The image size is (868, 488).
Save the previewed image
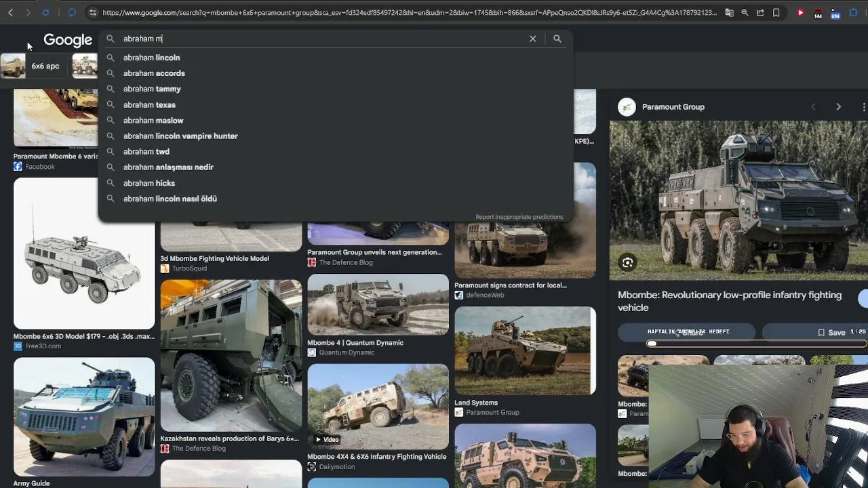click(x=831, y=333)
